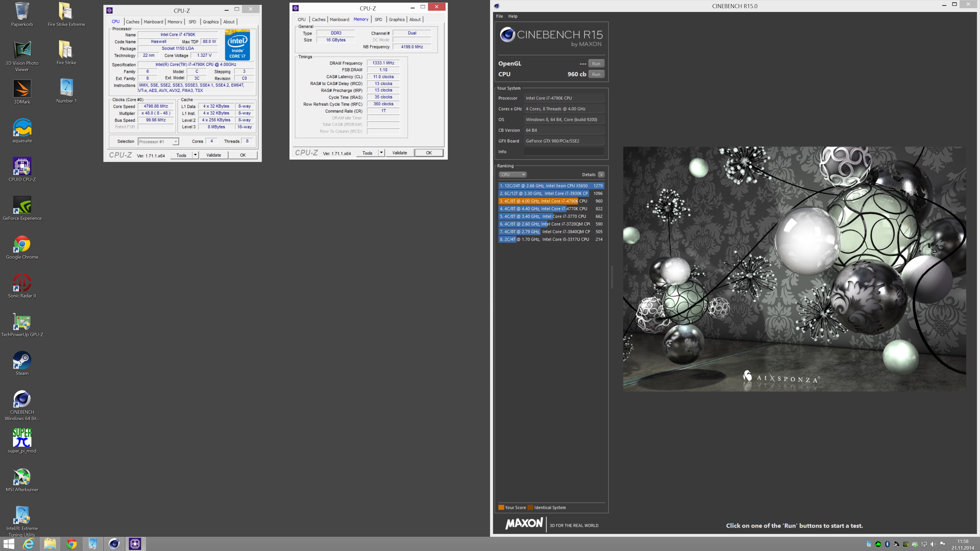Launch GeForce Experience shortcut

[22, 208]
